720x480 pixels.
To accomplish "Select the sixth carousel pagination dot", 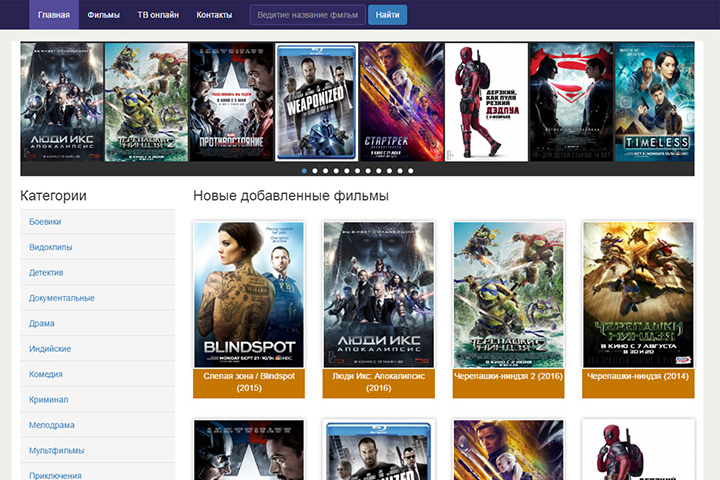I will point(357,171).
